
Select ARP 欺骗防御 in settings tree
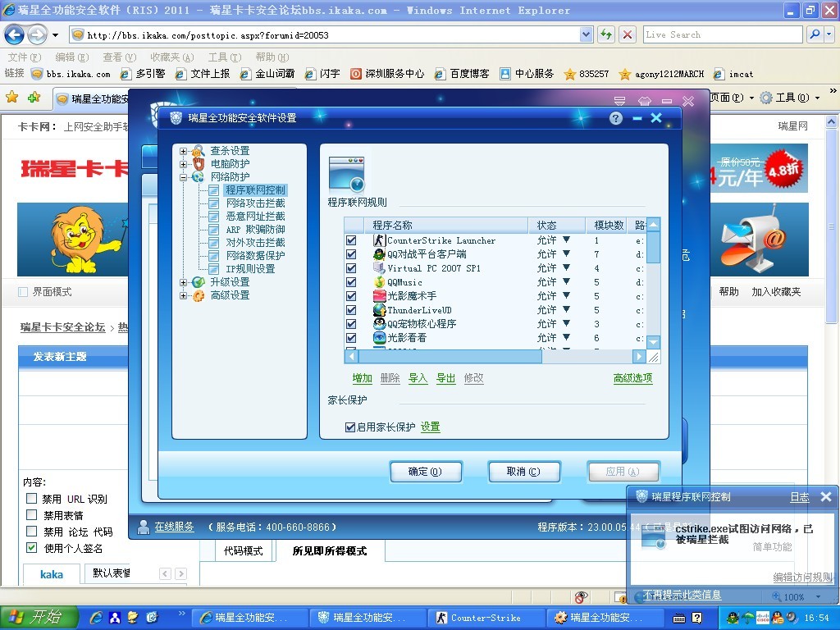pyautogui.click(x=256, y=230)
